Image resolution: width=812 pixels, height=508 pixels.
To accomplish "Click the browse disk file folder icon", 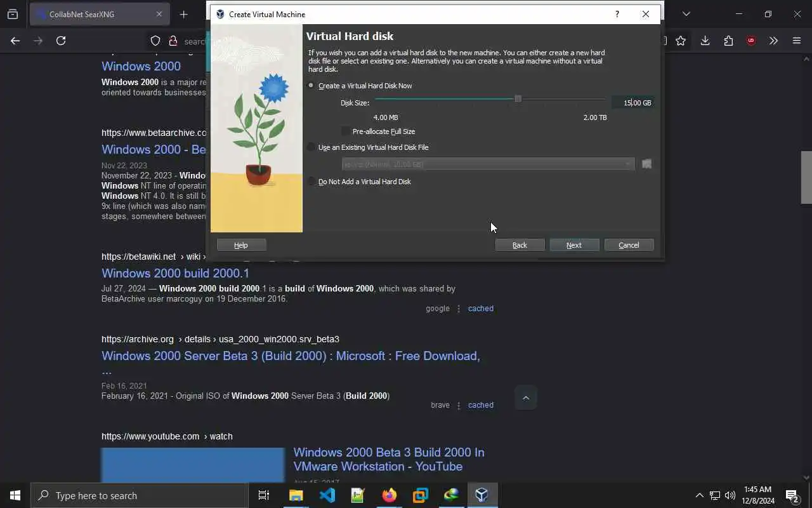I will pyautogui.click(x=646, y=164).
